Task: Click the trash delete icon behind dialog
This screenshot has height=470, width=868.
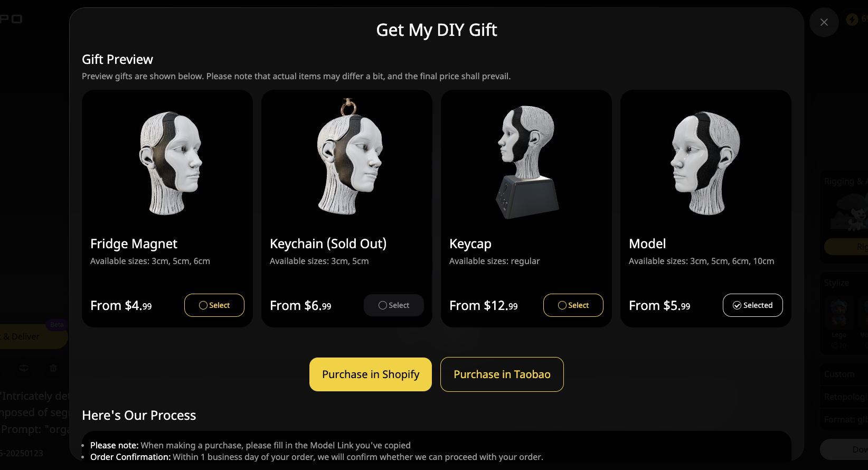Action: 53,368
